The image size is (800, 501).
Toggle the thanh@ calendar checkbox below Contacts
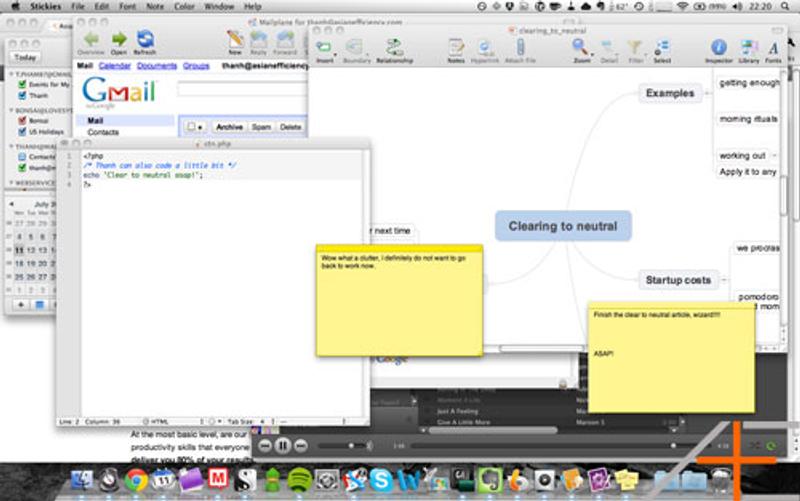[22, 167]
